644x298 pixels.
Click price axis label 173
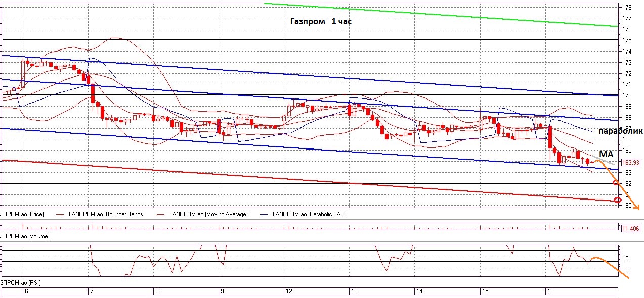coord(626,63)
